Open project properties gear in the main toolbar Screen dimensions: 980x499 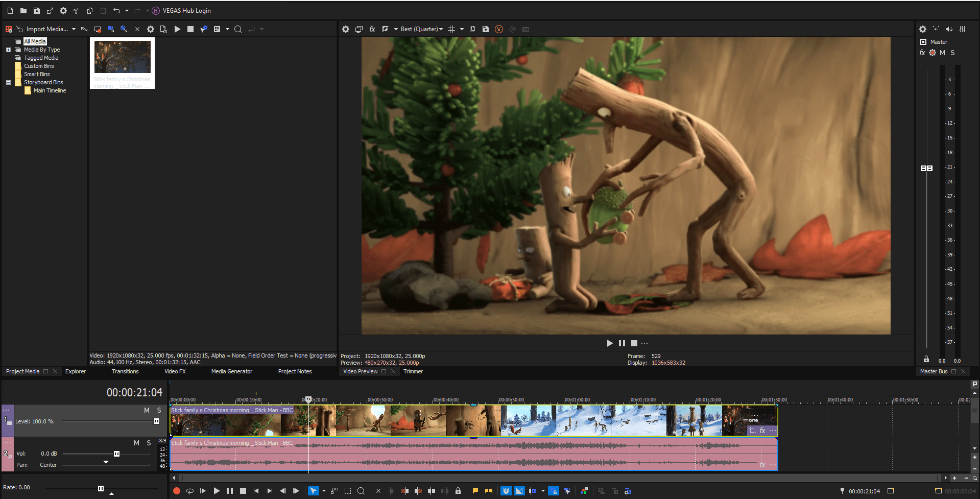pyautogui.click(x=63, y=11)
